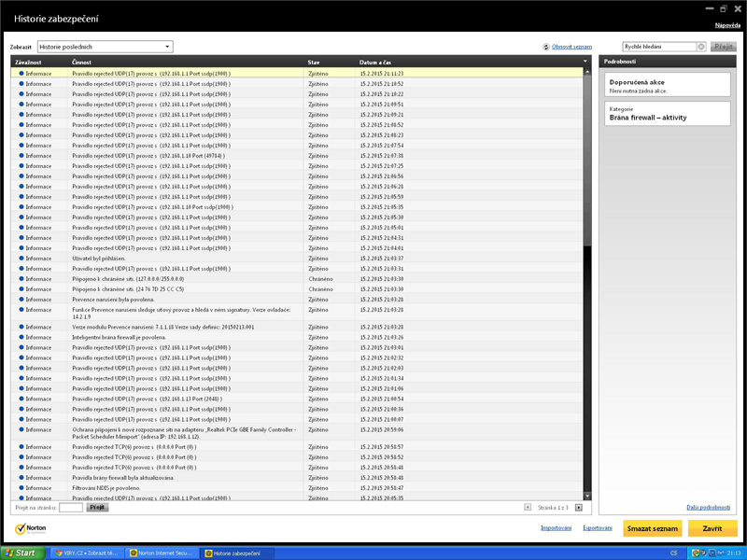The width and height of the screenshot is (747, 560).
Task: Go to the previous page arrow
Action: (528, 508)
